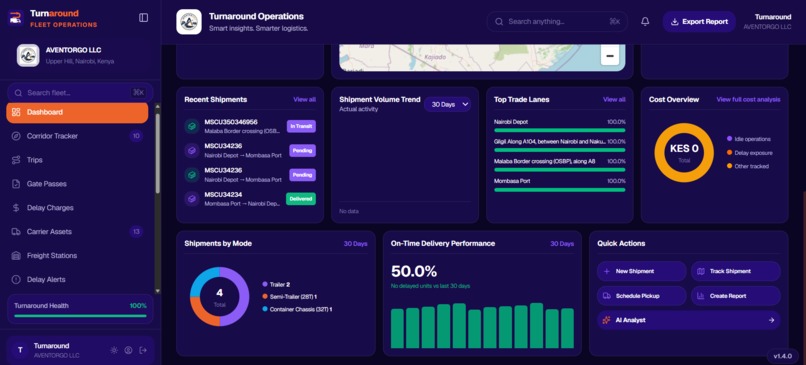806x365 pixels.
Task: Click View all in Top Trade Lanes
Action: [x=614, y=100]
